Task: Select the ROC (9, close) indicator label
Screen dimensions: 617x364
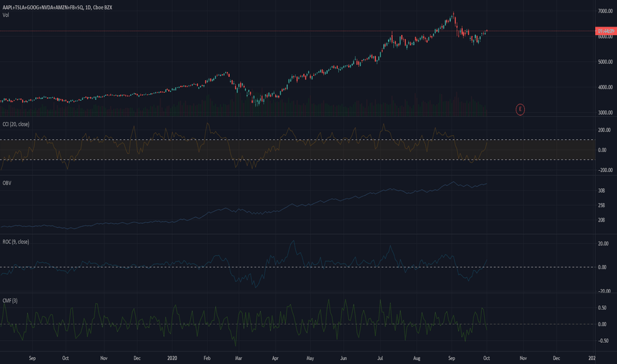Action: [x=16, y=242]
